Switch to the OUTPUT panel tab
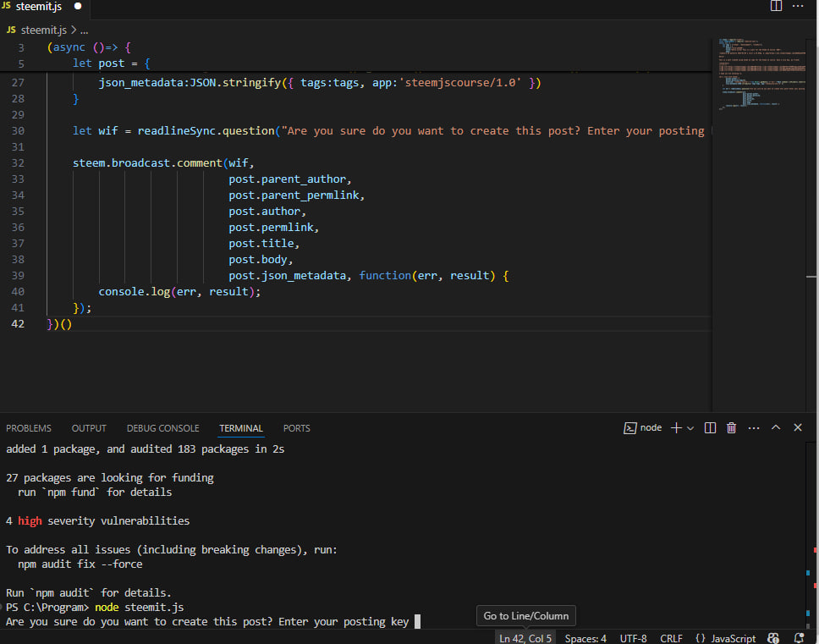Viewport: 819px width, 644px height. tap(89, 428)
